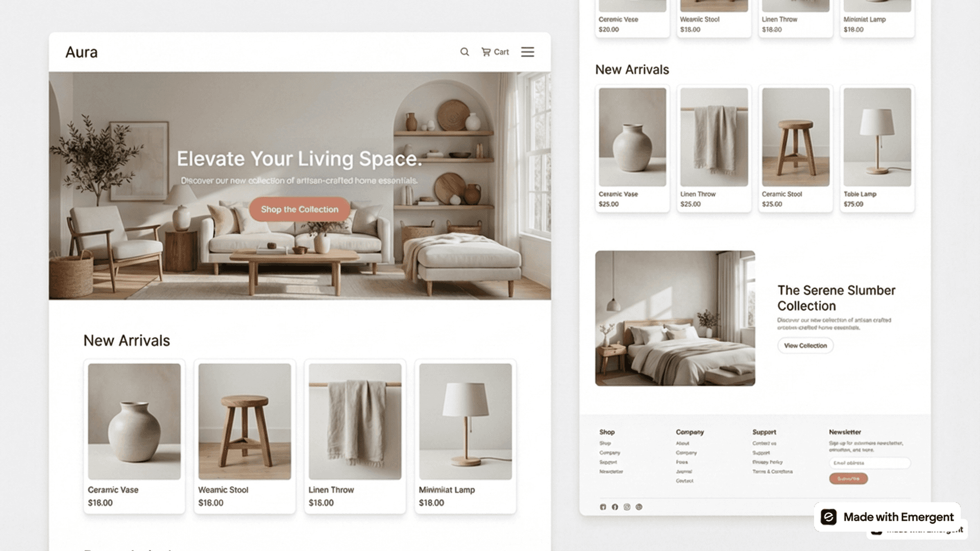The image size is (980, 551).
Task: Click the first social icon in footer
Action: tap(603, 507)
